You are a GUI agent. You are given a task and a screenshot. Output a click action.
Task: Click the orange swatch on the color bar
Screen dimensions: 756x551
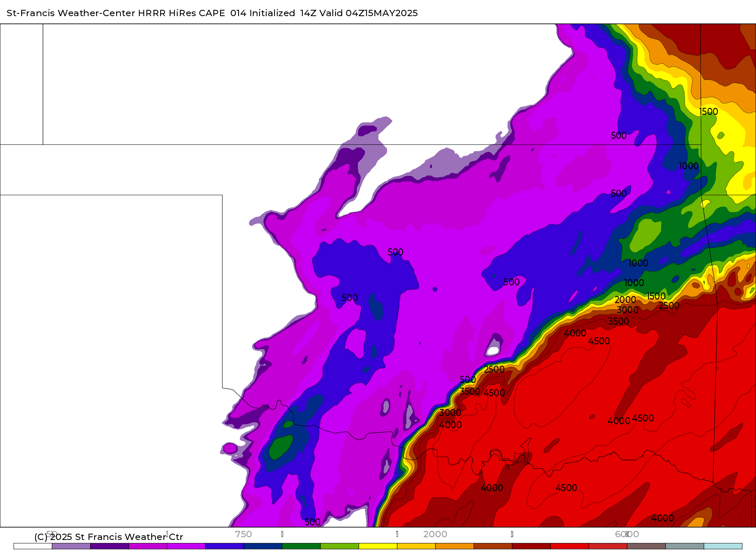pyautogui.click(x=455, y=546)
